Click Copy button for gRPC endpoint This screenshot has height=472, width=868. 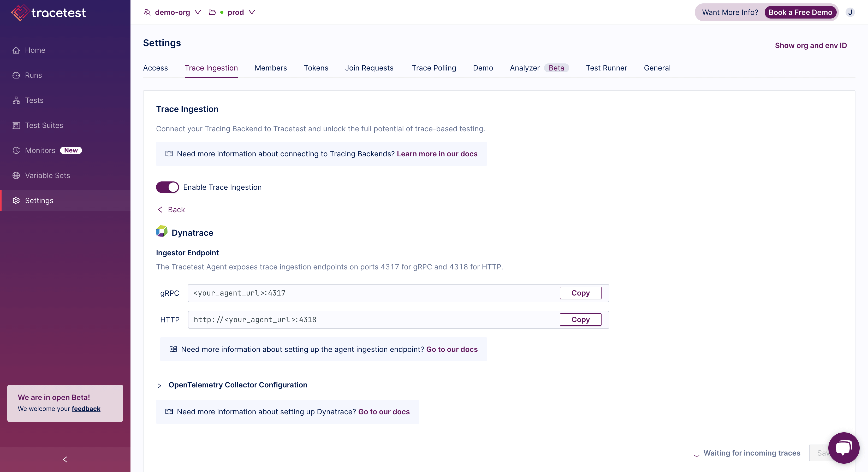click(580, 293)
